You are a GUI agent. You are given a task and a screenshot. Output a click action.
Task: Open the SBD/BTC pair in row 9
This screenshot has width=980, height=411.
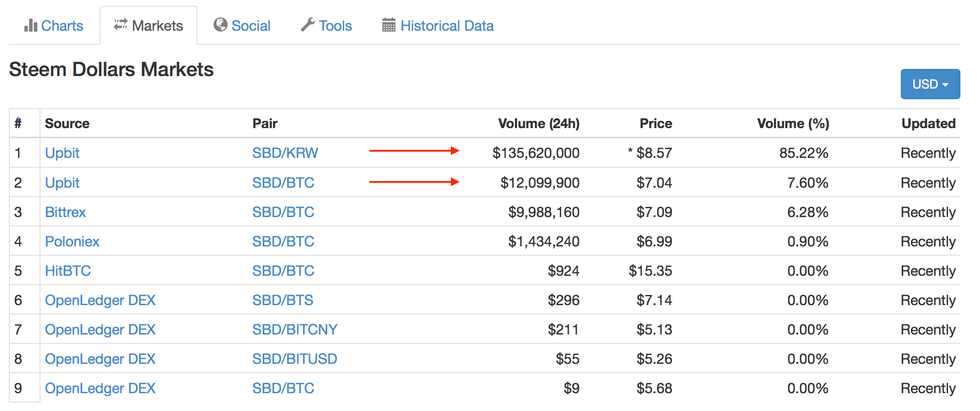pos(283,388)
